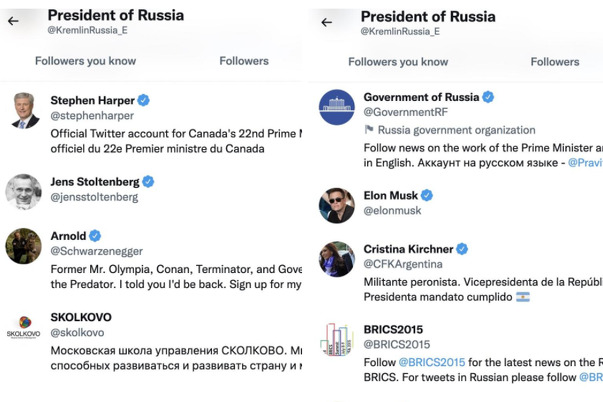Click the verified badge next to Government of Russia
603x402 pixels.
click(488, 97)
